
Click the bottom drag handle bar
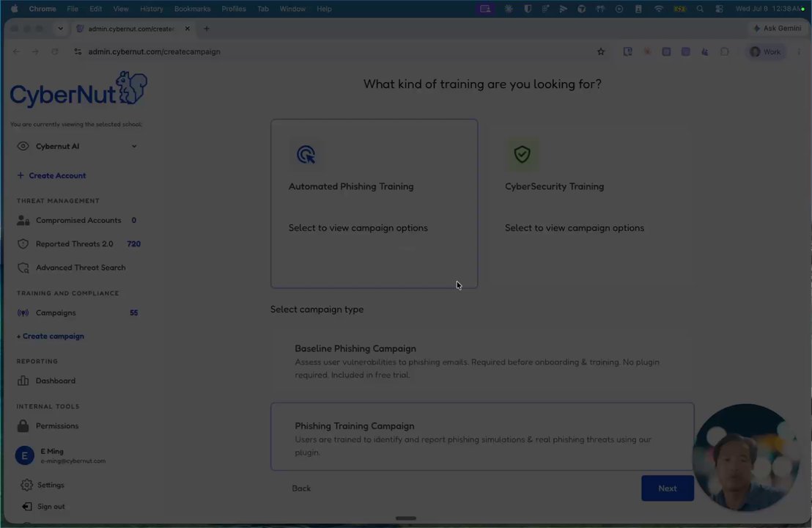[406, 518]
